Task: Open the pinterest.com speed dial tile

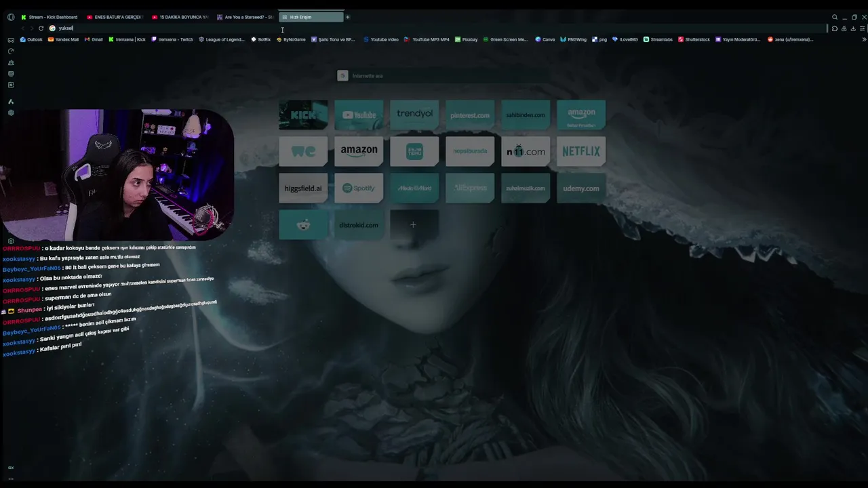Action: point(470,115)
